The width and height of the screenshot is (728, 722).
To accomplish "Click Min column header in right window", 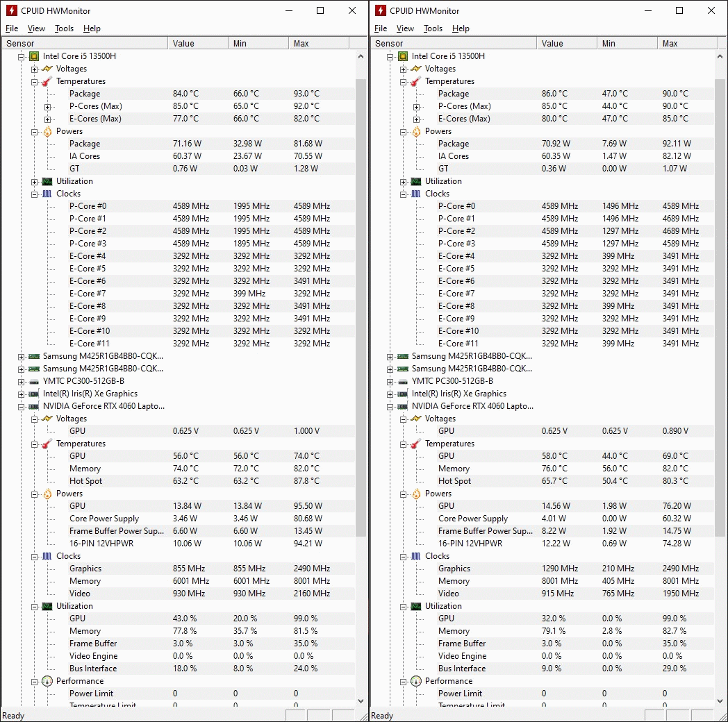I will pyautogui.click(x=627, y=43).
